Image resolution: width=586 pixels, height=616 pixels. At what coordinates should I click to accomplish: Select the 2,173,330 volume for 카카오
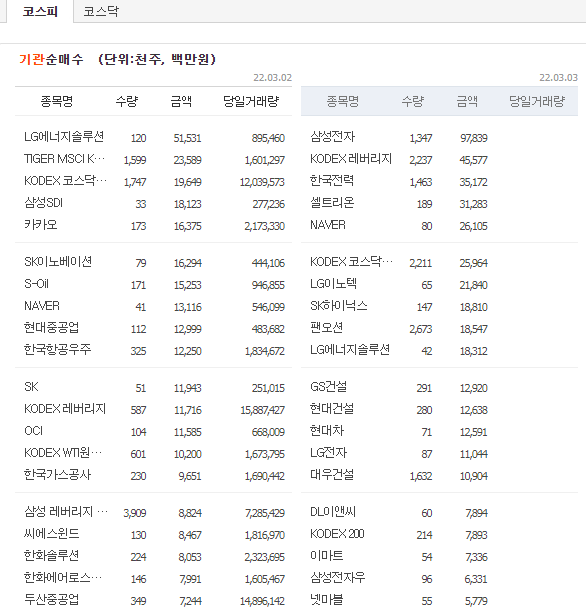[x=264, y=226]
